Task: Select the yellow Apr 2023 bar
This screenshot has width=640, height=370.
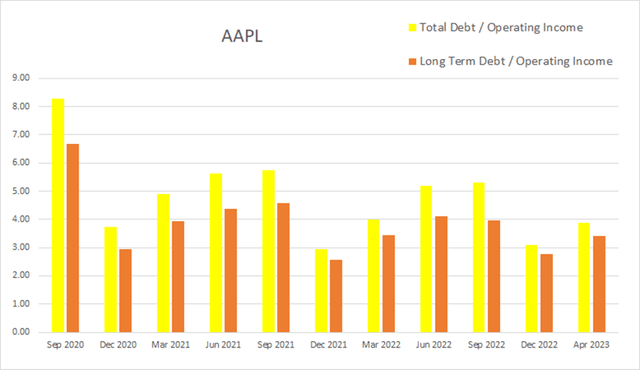Action: tap(584, 277)
